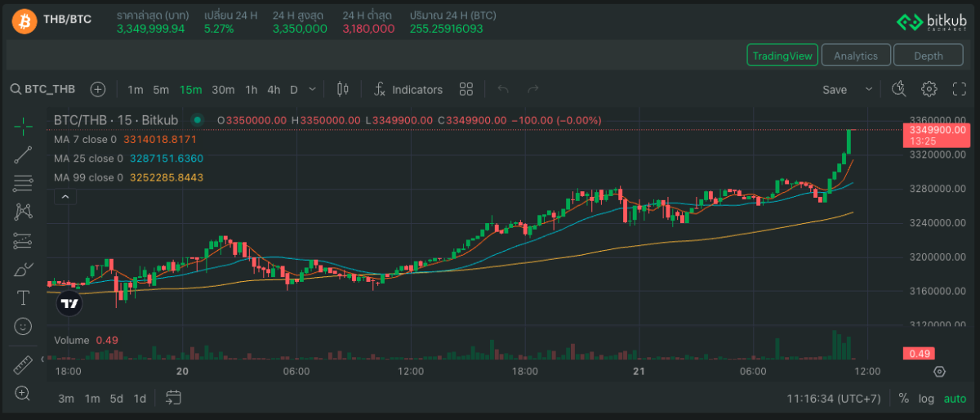Image resolution: width=980 pixels, height=420 pixels.
Task: Click the Bitcoin coin logo
Action: (x=24, y=21)
